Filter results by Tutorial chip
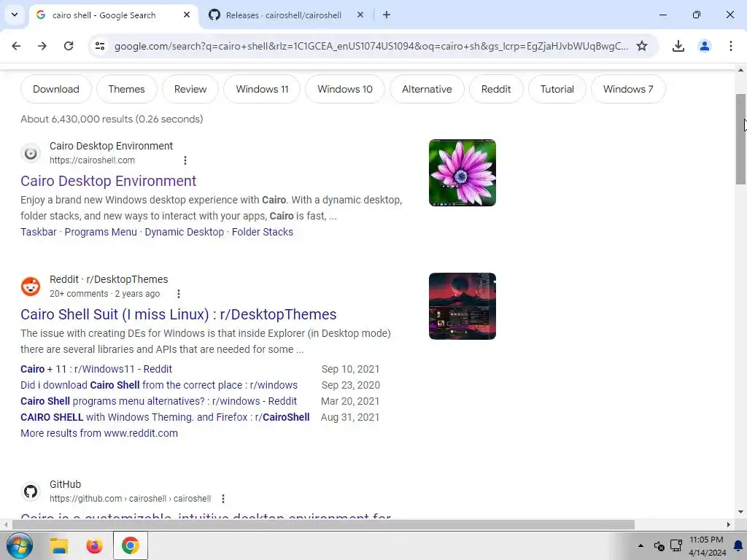This screenshot has height=560, width=747. point(557,89)
